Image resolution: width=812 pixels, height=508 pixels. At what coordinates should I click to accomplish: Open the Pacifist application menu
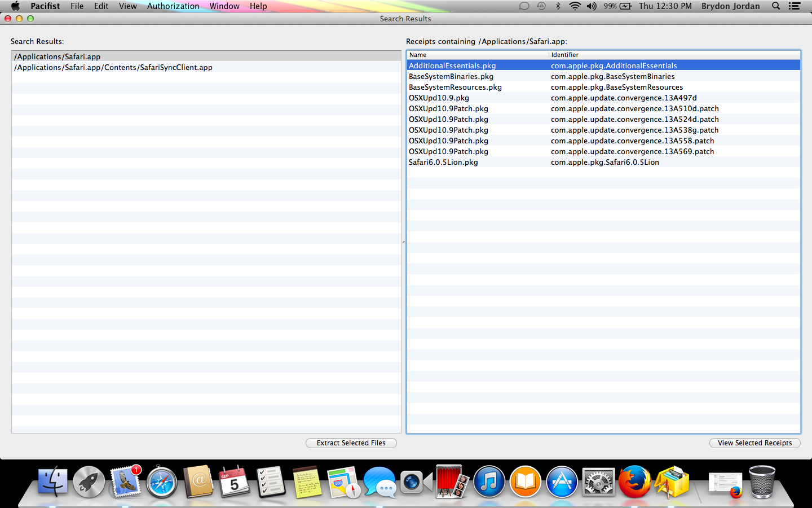click(x=45, y=6)
